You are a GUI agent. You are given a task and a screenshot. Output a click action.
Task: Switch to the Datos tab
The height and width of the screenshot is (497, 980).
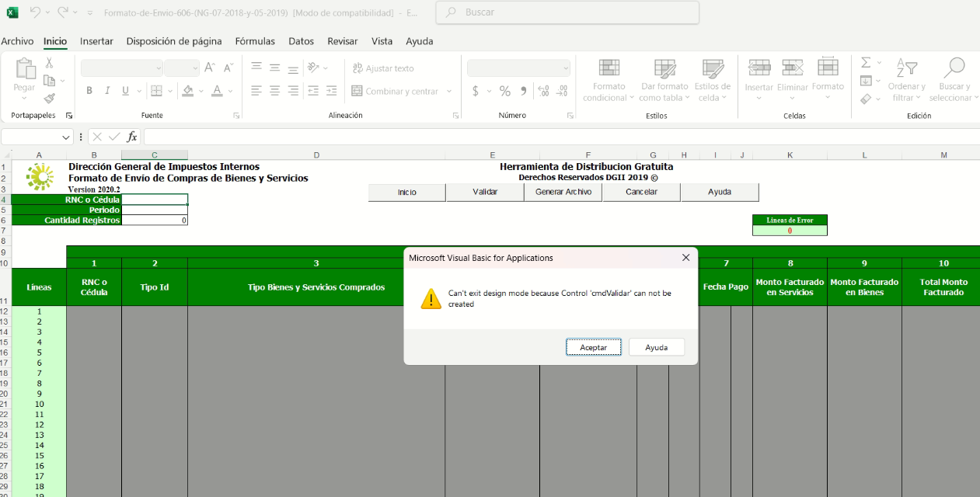tap(302, 41)
